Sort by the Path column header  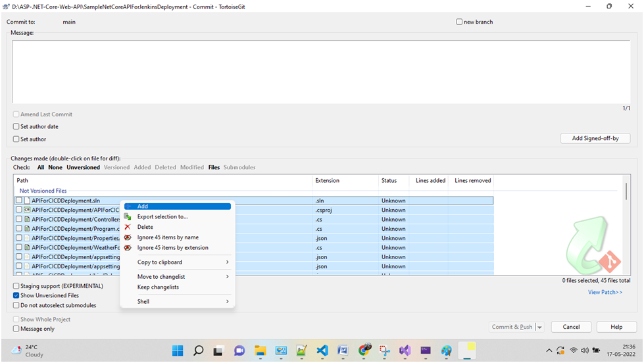click(163, 180)
